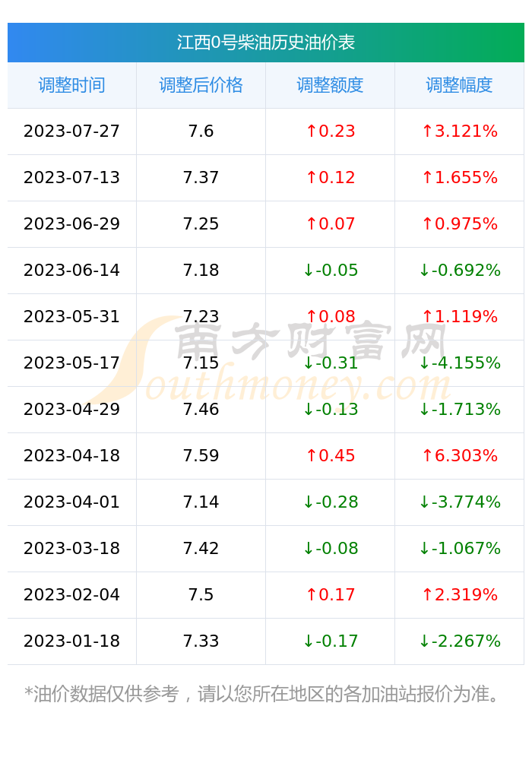Click the red ↑6.303% percentage
The image size is (532, 760).
[459, 455]
